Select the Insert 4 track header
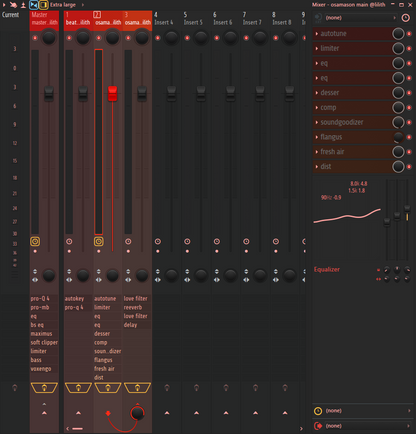Viewport: 416px width, 434px height. point(167,19)
